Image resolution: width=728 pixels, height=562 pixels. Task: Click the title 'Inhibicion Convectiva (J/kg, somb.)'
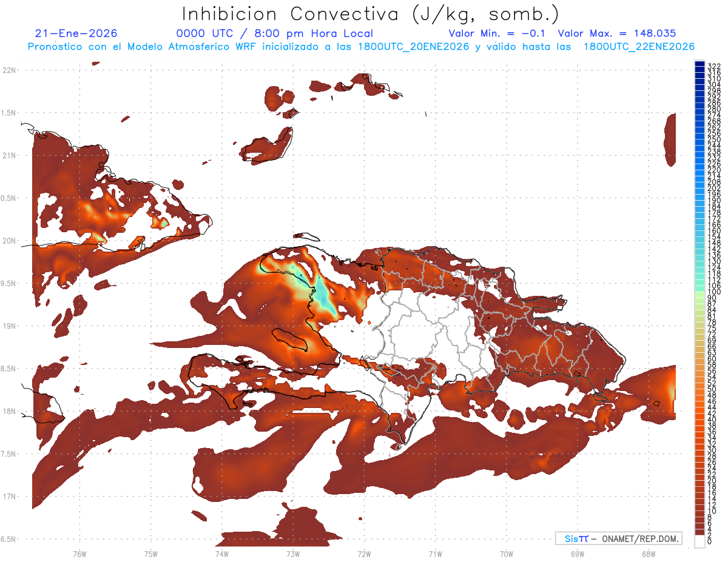pos(371,15)
